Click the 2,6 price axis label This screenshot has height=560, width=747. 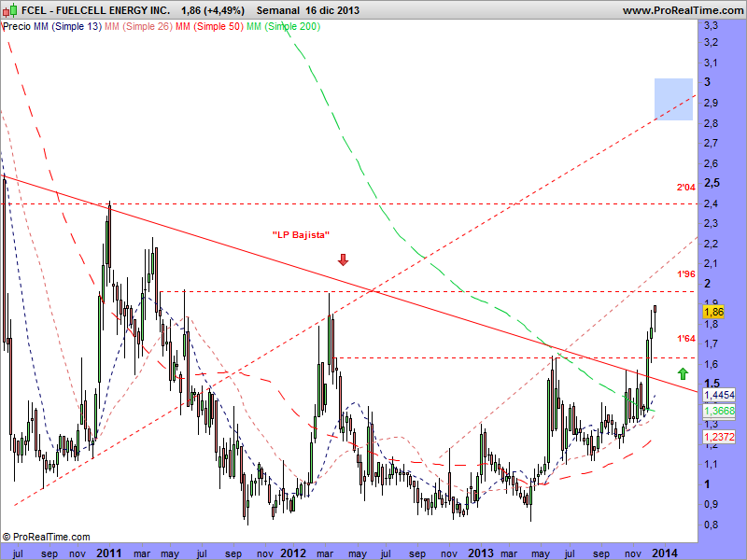[x=711, y=164]
